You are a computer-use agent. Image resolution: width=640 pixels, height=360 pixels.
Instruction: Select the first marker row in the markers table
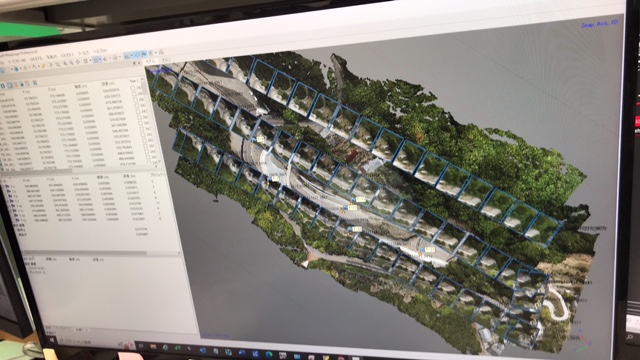click(x=82, y=186)
